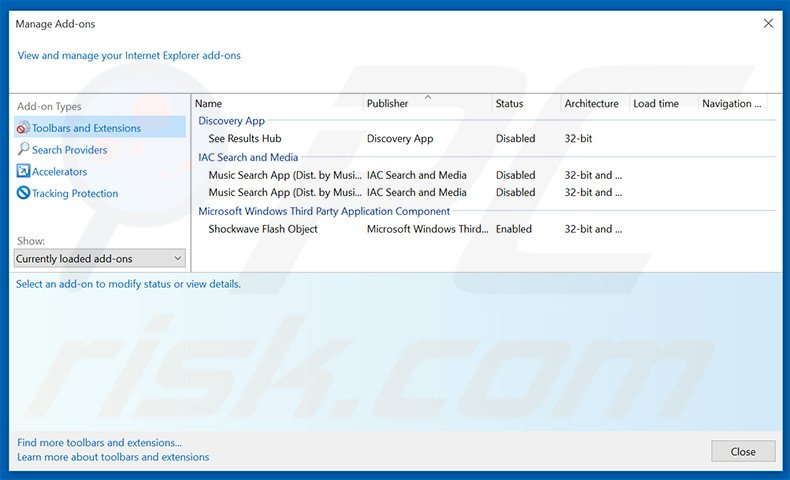Click the Accelerators arrow icon
Viewport: 790px width, 480px height.
click(x=23, y=171)
